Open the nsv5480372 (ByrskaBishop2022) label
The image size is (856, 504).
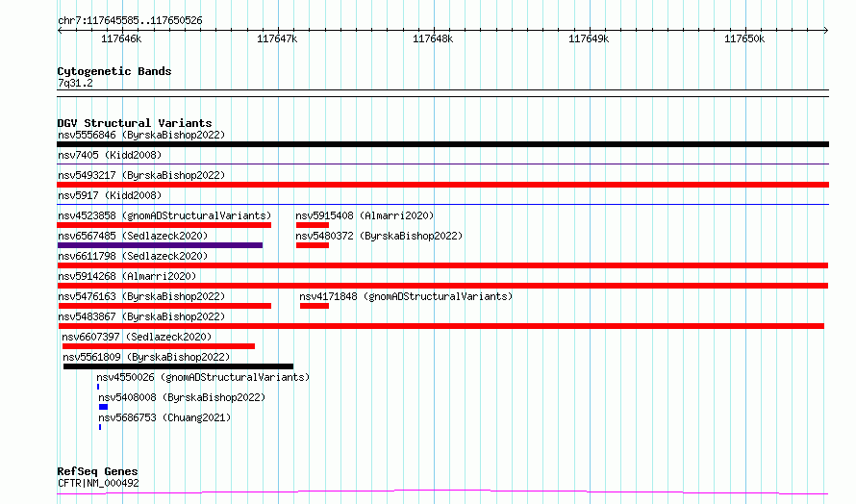379,236
